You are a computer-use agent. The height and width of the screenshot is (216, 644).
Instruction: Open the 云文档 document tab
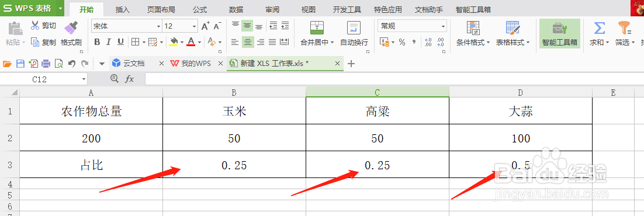(x=133, y=63)
